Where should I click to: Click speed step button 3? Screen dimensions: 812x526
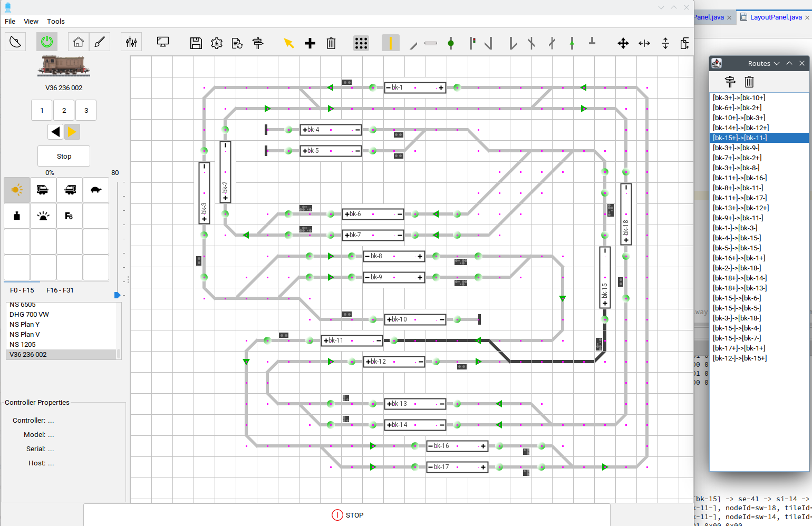click(x=86, y=110)
